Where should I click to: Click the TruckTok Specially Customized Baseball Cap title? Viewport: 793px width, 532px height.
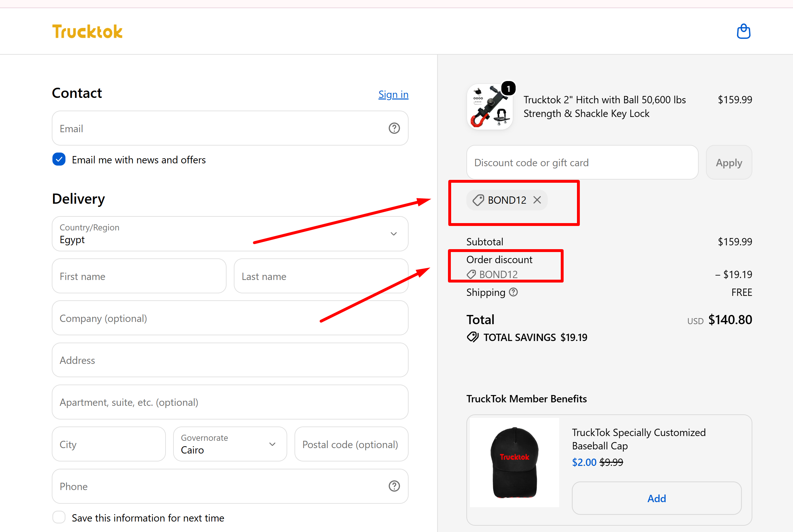(639, 439)
